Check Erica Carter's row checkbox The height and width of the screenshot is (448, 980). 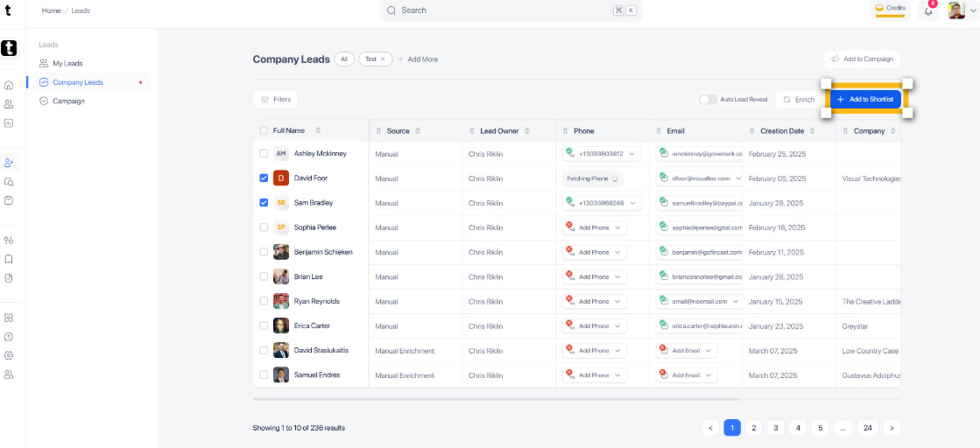point(264,325)
